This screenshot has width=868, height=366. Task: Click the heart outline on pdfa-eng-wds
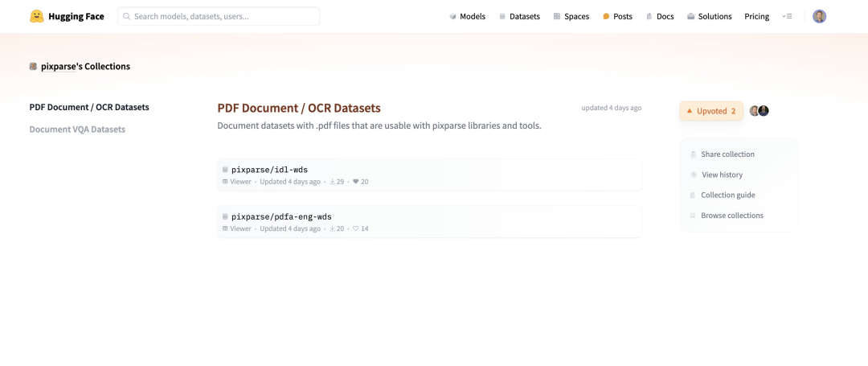[356, 228]
